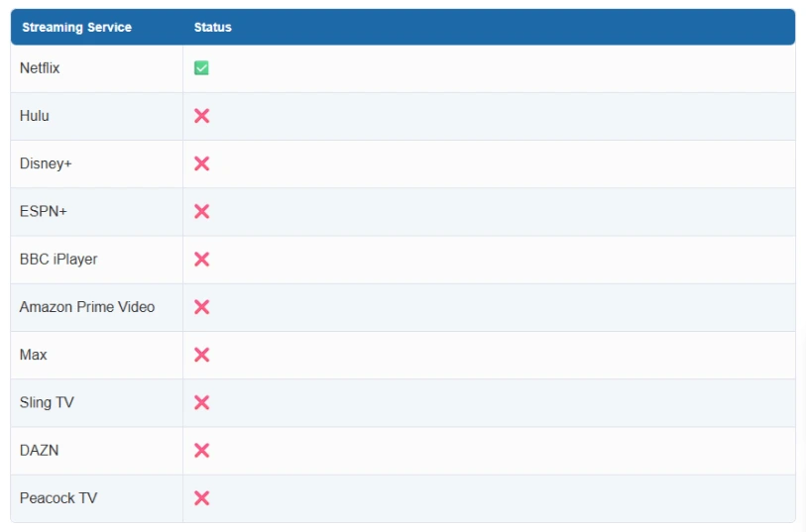Click the Peacock TV red X icon
Screen dimensions: 806x532
pyautogui.click(x=201, y=497)
